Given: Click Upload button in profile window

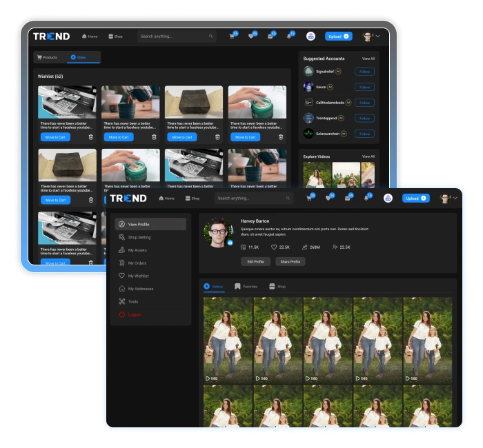Looking at the screenshot, I should tap(416, 198).
